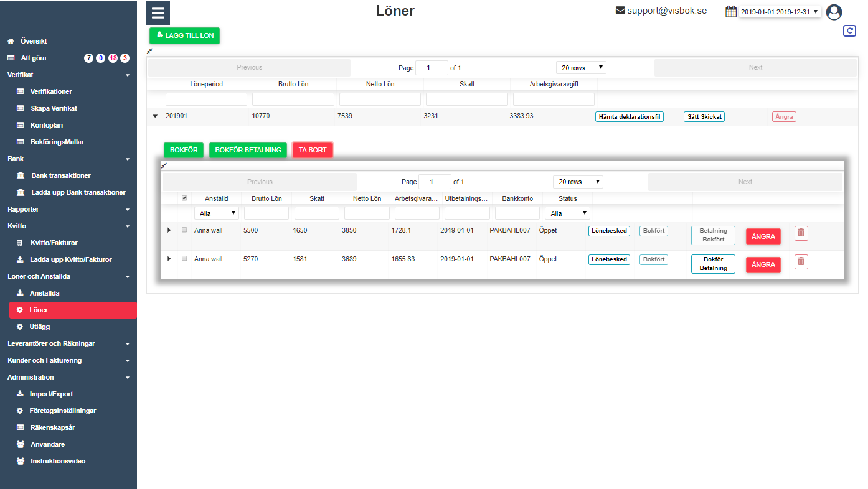Click the refresh icon at top right
868x489 pixels.
tap(849, 30)
